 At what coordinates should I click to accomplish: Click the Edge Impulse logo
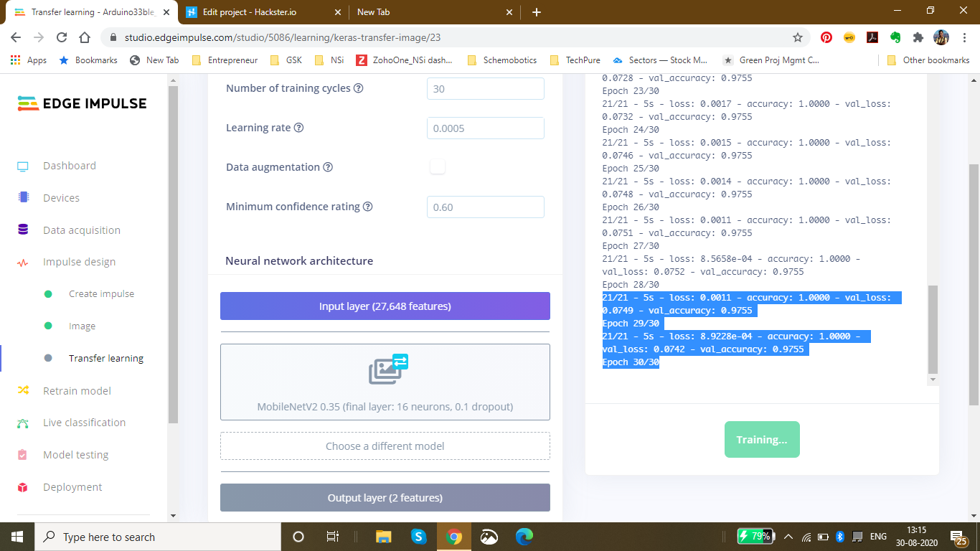pos(81,103)
